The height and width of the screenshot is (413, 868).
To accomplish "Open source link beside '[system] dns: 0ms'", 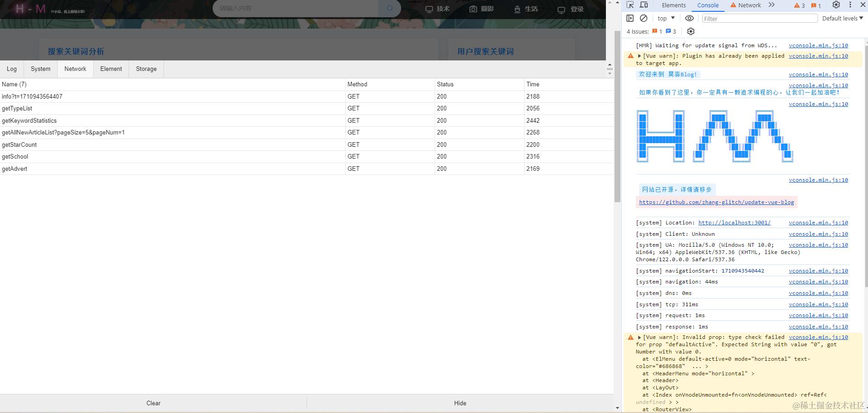I will pos(818,293).
